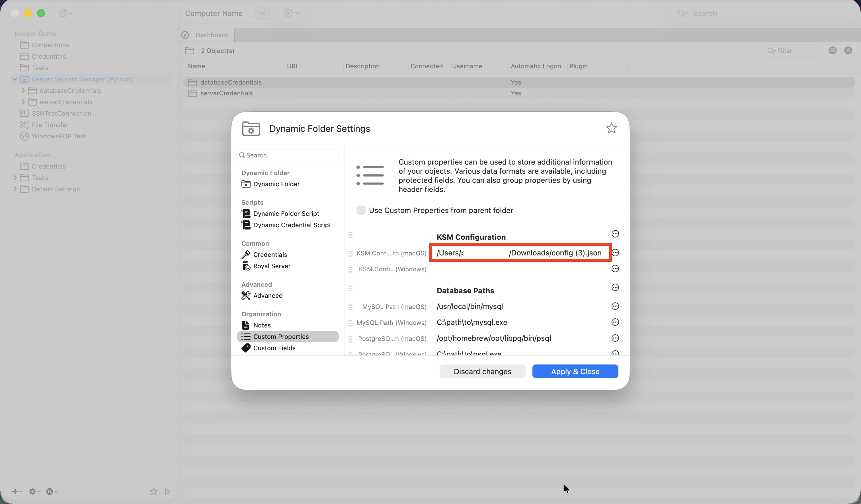Click ellipsis button next to MySQL Path (macOS)
Screen dimensions: 861x504
(615, 306)
